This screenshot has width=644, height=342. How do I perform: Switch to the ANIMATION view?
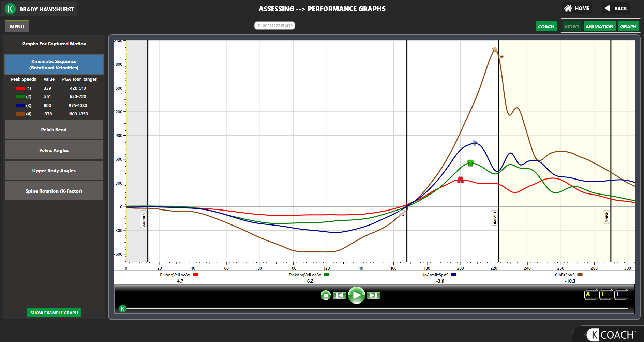(x=599, y=27)
